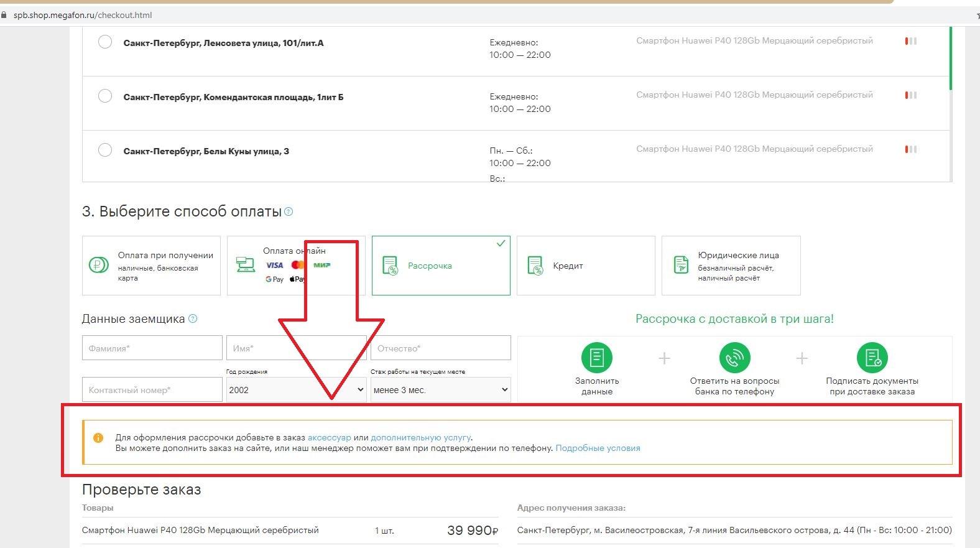Click stock indicator for Ленсовета улица row
Image resolution: width=980 pixels, height=548 pixels.
click(911, 41)
